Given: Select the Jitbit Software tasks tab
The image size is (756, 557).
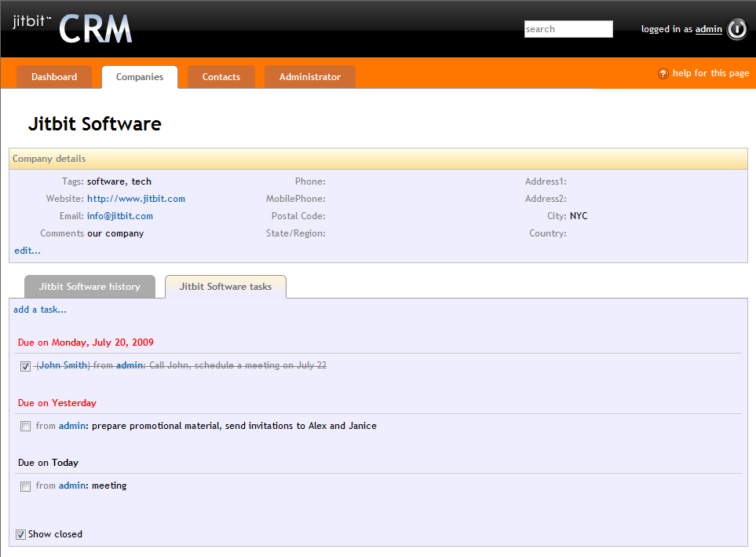Looking at the screenshot, I should [x=225, y=287].
